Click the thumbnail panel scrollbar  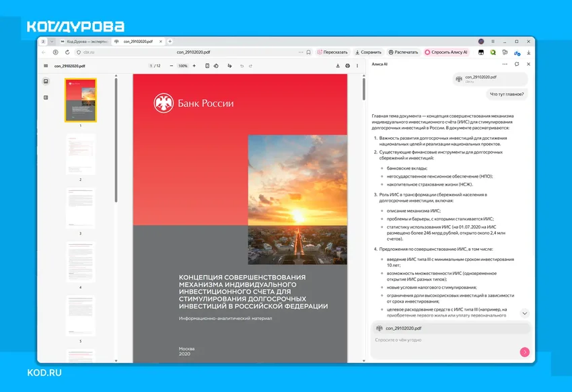tap(116, 140)
